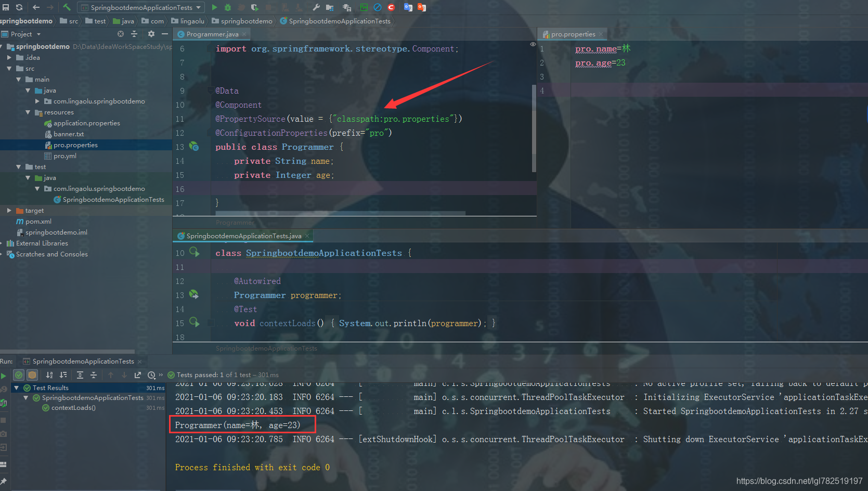868x491 pixels.
Task: Show more Run toolbar actions chevron
Action: tap(161, 375)
